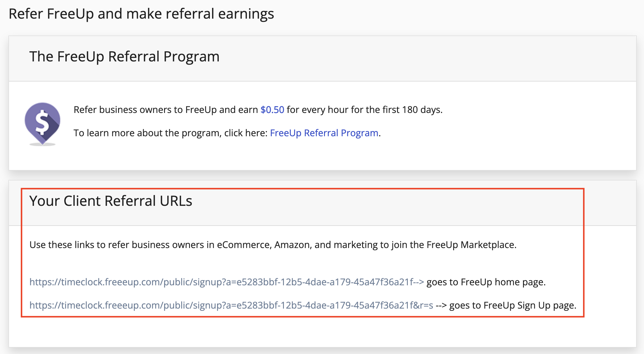Click the gray shadow beneath the dollar pin
This screenshot has width=644, height=354.
tap(42, 144)
